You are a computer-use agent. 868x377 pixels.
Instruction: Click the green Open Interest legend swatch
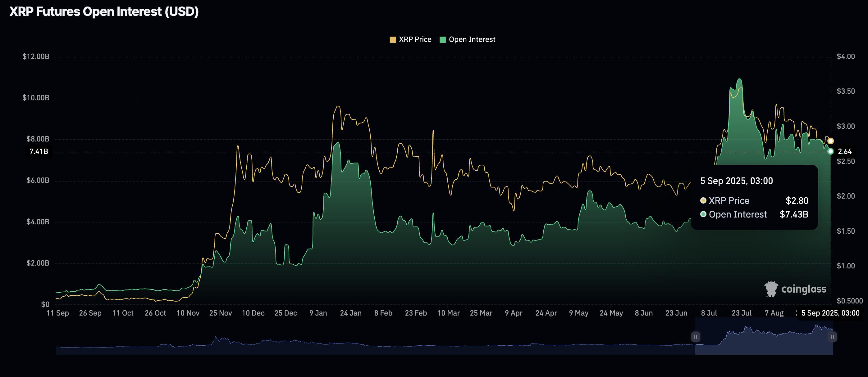point(443,40)
